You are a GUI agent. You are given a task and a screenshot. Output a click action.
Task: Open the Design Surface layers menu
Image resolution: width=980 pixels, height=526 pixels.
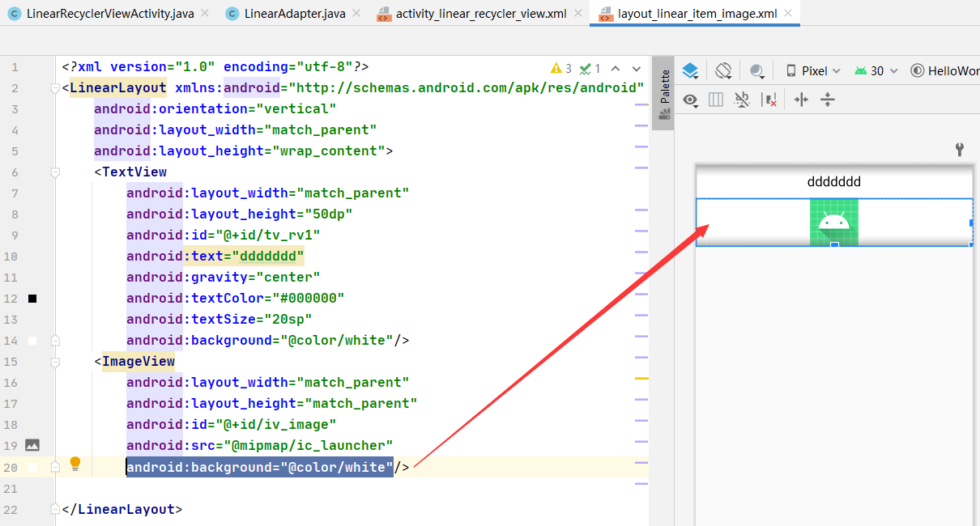click(690, 70)
